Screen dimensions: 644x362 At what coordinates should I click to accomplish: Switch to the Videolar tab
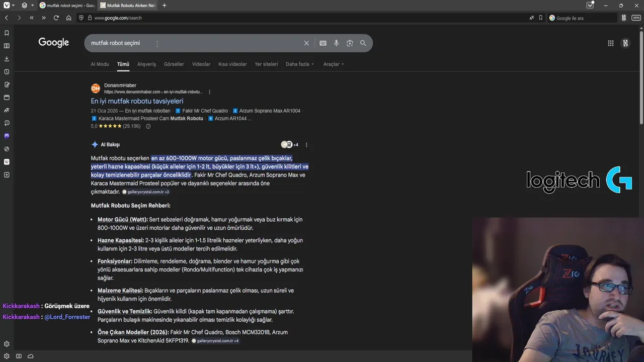tap(201, 64)
